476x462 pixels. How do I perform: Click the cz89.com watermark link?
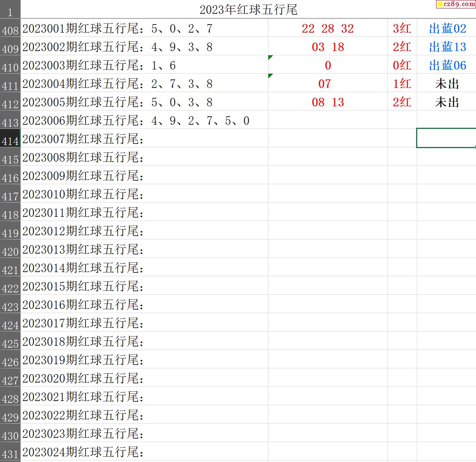tap(456, 4)
